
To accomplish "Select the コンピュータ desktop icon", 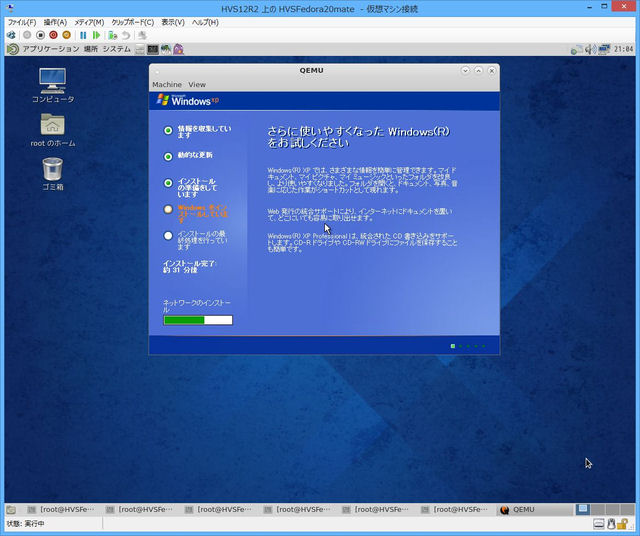I will click(53, 85).
